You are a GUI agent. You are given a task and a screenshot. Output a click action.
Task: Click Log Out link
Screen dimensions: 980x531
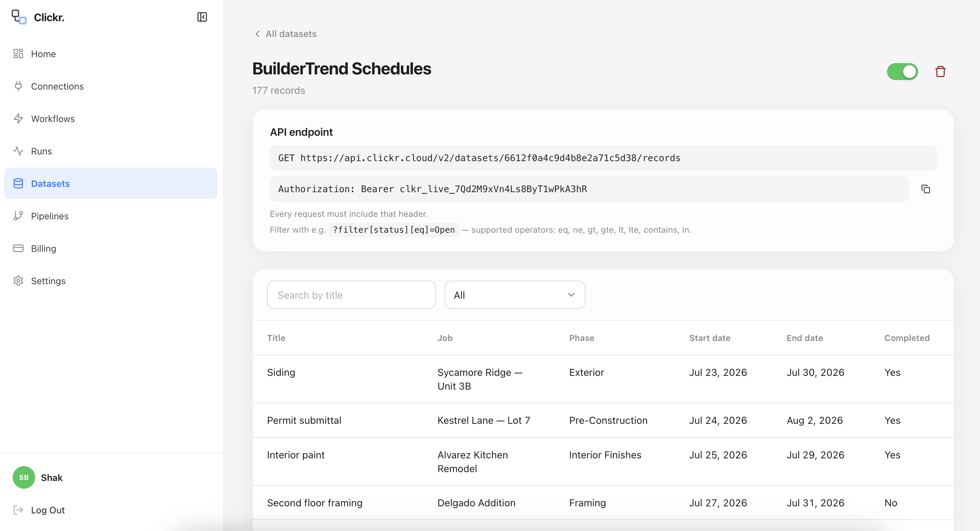pos(48,510)
